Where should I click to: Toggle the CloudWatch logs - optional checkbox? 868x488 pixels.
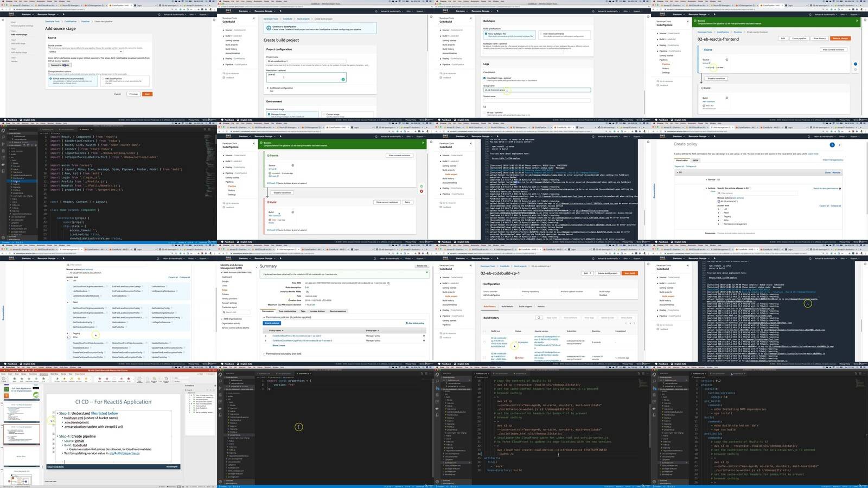point(485,78)
